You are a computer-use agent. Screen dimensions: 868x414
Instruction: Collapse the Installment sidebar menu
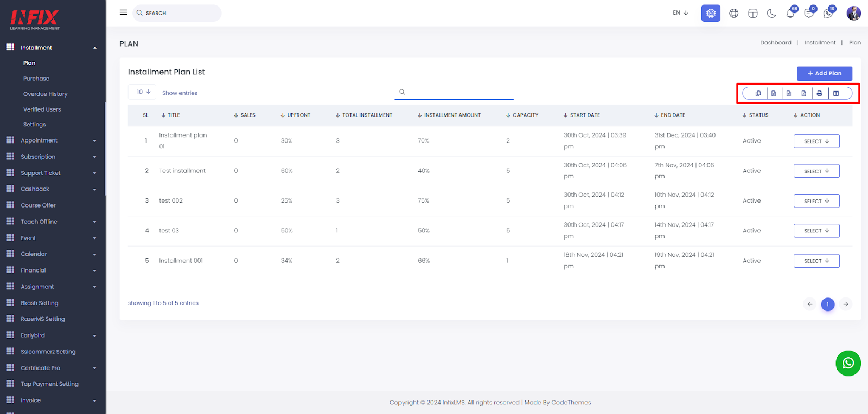52,48
